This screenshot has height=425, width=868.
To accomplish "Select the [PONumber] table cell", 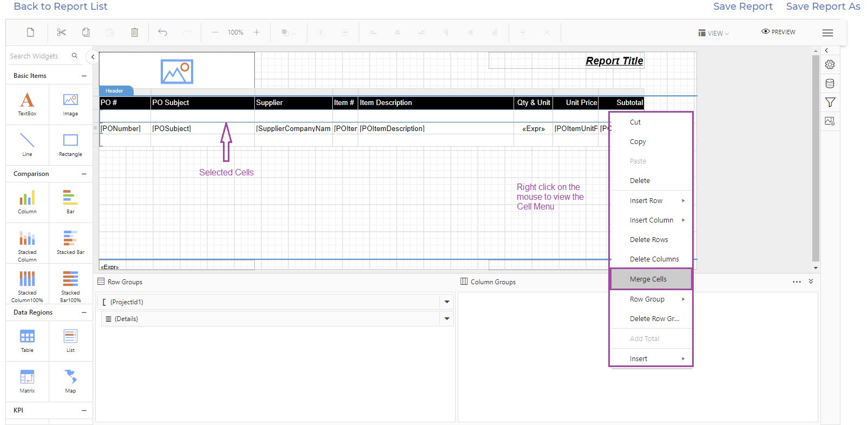I will click(x=125, y=129).
